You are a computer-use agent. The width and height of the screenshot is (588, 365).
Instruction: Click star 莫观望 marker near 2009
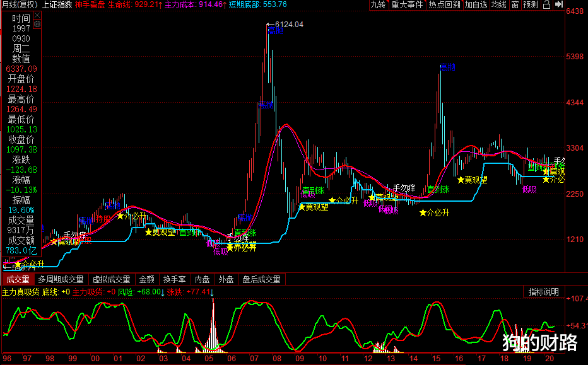pyautogui.click(x=314, y=207)
